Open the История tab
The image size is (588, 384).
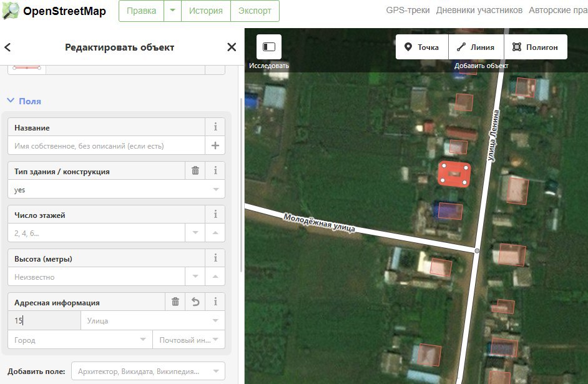coord(206,11)
